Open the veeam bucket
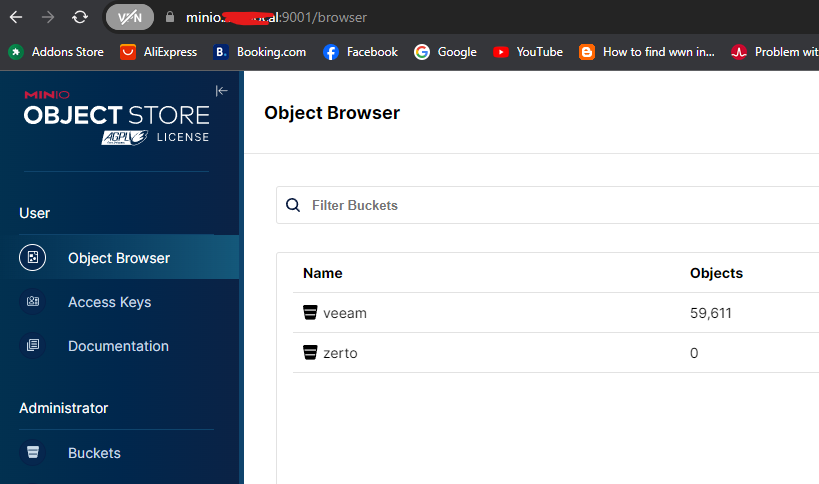819x484 pixels. pos(345,313)
